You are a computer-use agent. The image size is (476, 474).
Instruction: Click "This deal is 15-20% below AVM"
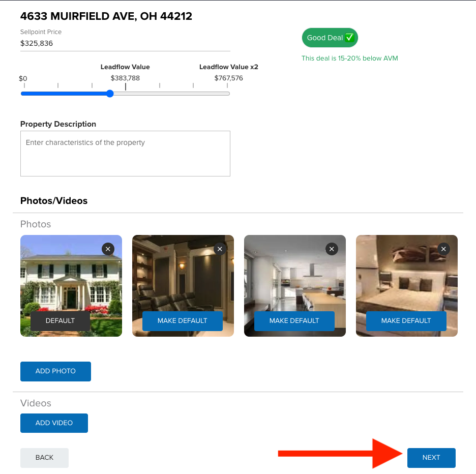point(350,58)
